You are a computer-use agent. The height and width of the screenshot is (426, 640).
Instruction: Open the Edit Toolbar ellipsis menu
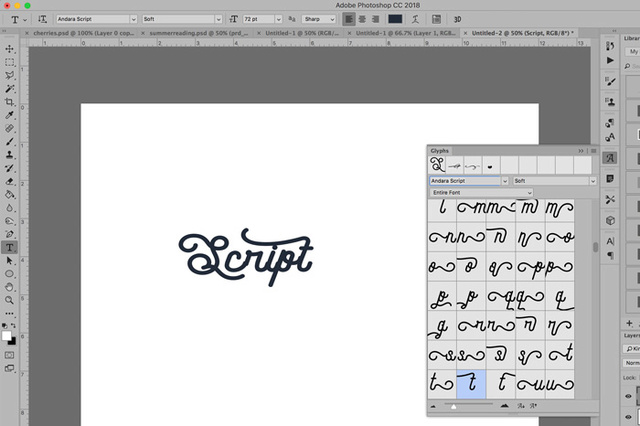pos(9,313)
